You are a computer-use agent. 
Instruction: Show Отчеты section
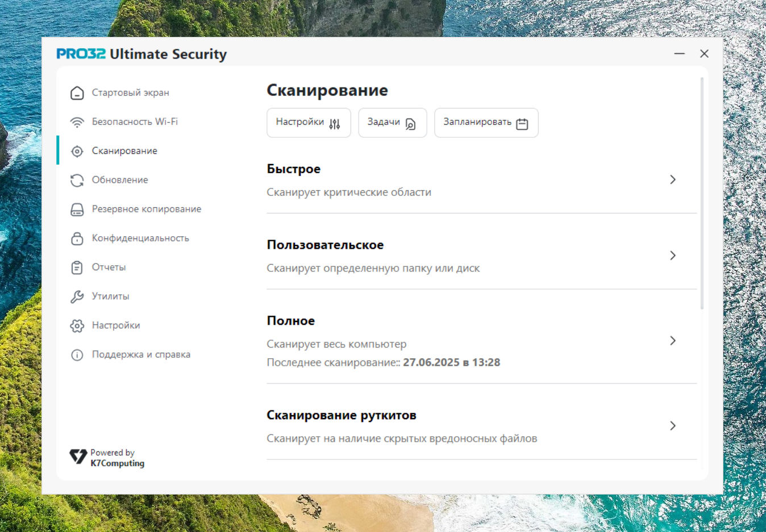point(109,267)
